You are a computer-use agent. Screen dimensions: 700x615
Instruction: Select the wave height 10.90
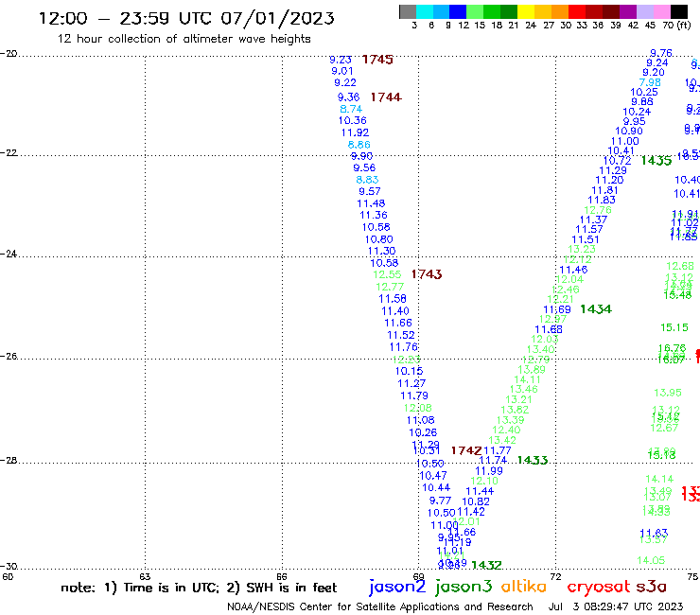629,131
